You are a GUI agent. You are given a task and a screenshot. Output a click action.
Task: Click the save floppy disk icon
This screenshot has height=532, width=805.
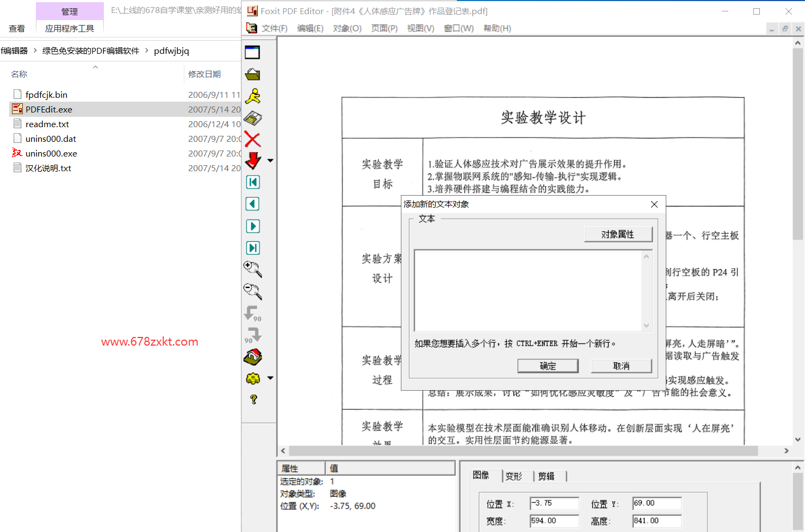252,118
